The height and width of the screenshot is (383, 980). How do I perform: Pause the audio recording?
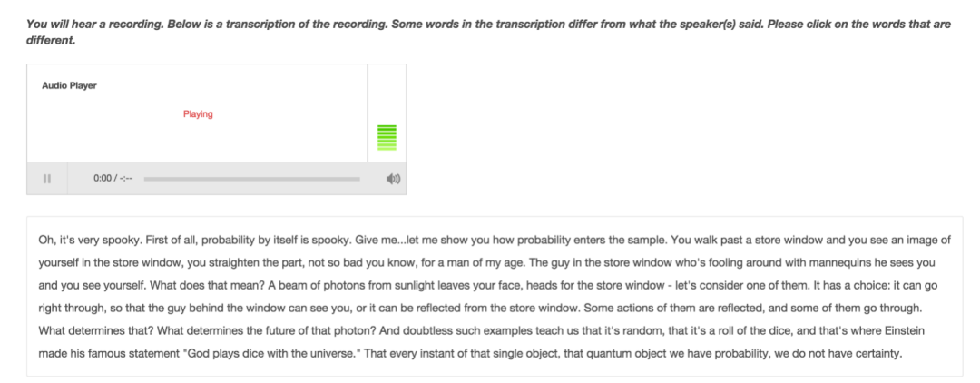point(47,179)
